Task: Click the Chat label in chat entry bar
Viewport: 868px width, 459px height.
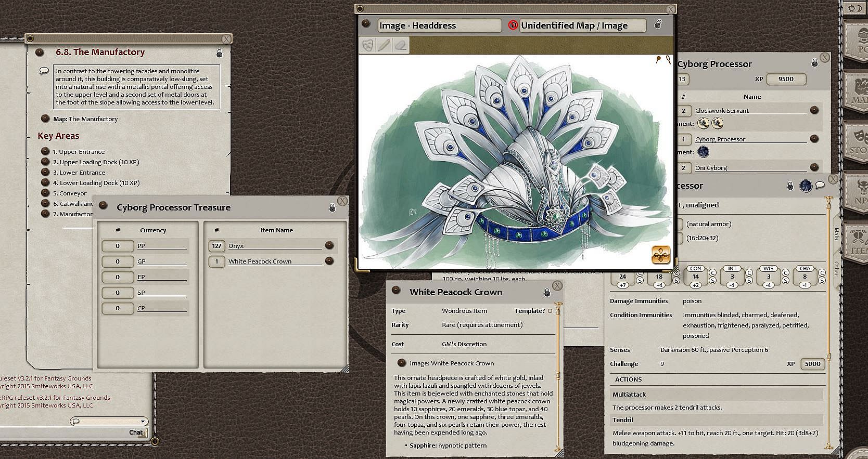Action: pyautogui.click(x=136, y=432)
